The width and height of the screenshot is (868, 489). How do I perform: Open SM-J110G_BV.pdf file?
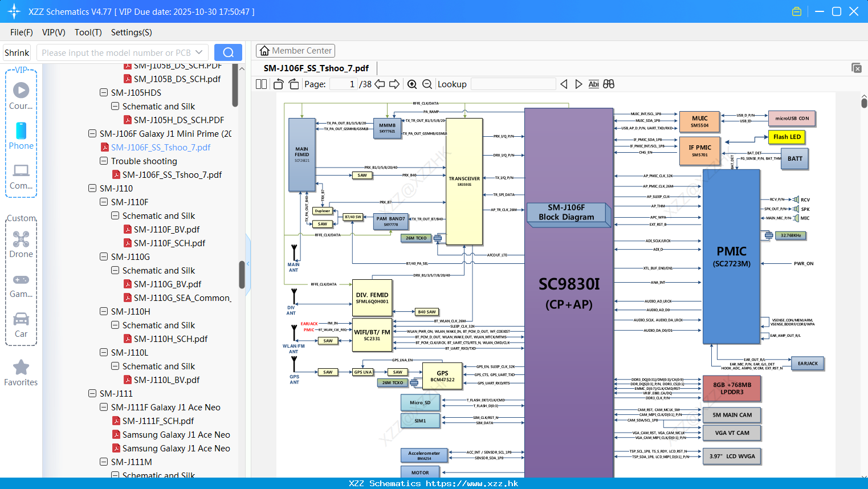click(168, 284)
